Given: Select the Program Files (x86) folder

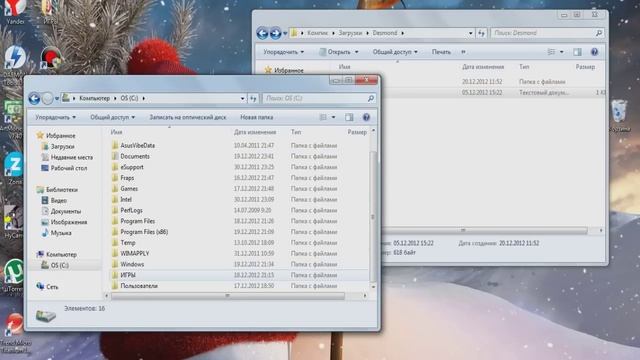Looking at the screenshot, I should (x=144, y=232).
